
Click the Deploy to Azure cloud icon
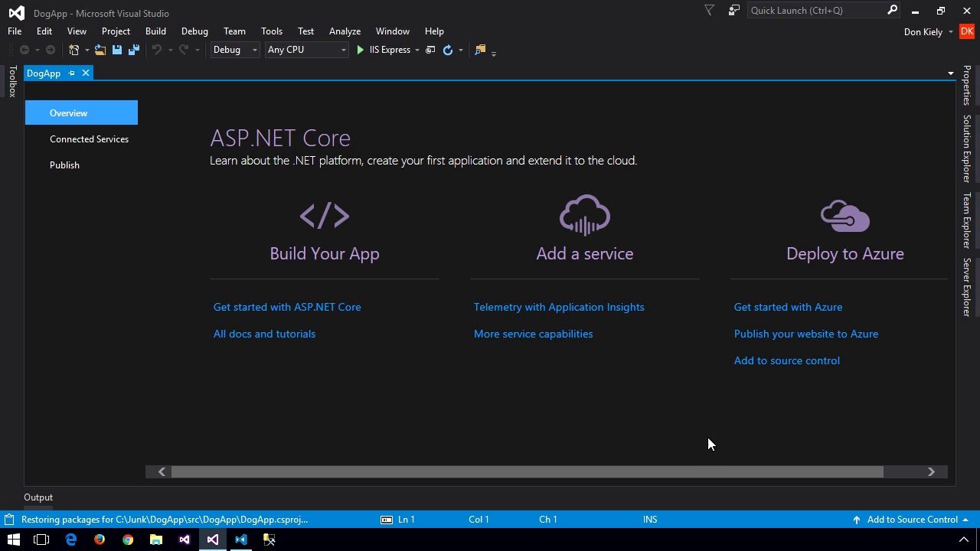pos(845,216)
